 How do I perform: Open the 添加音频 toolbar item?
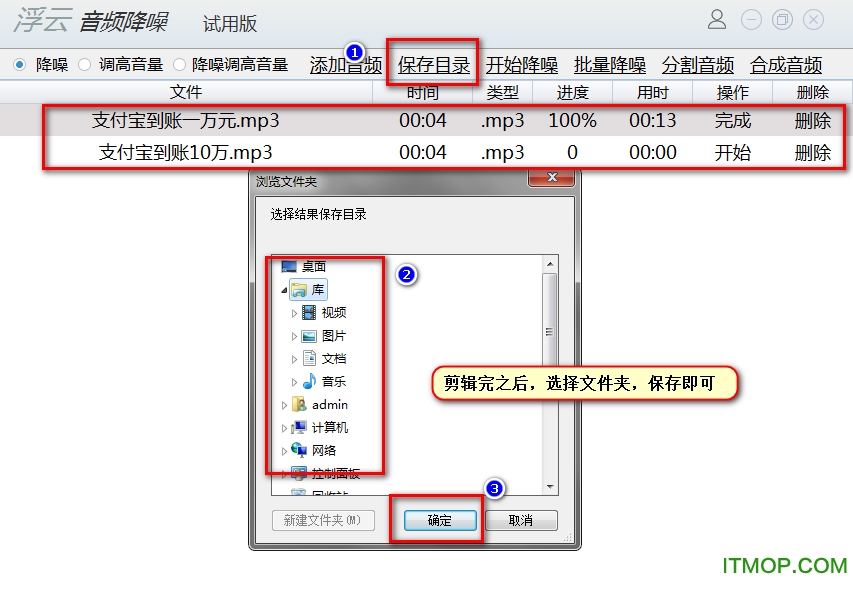344,66
